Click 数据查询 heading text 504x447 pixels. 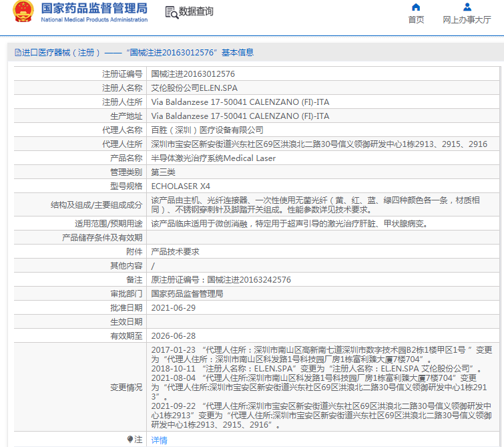(x=196, y=11)
